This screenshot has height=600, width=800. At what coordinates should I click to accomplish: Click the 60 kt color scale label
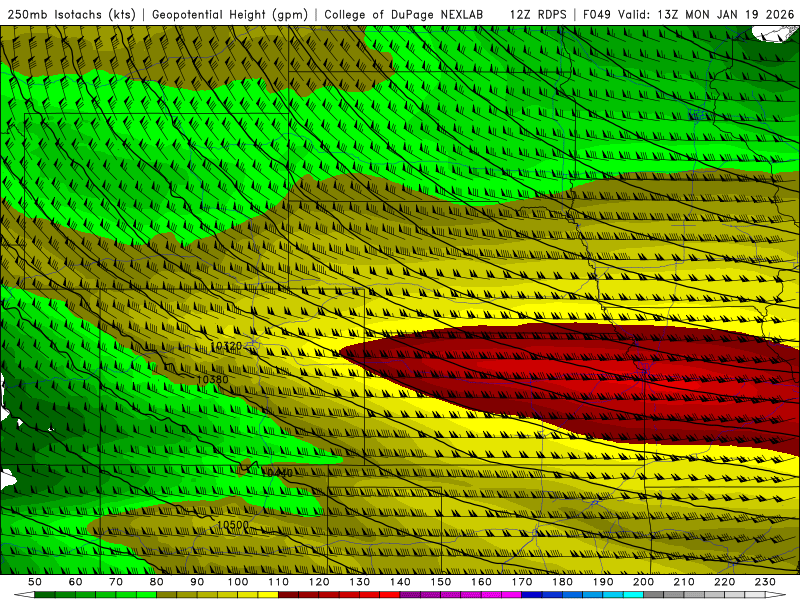pyautogui.click(x=76, y=582)
